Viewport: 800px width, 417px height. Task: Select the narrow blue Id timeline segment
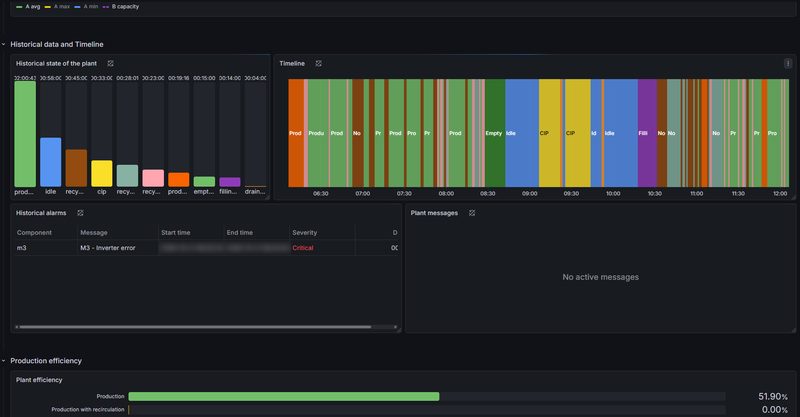click(x=596, y=133)
